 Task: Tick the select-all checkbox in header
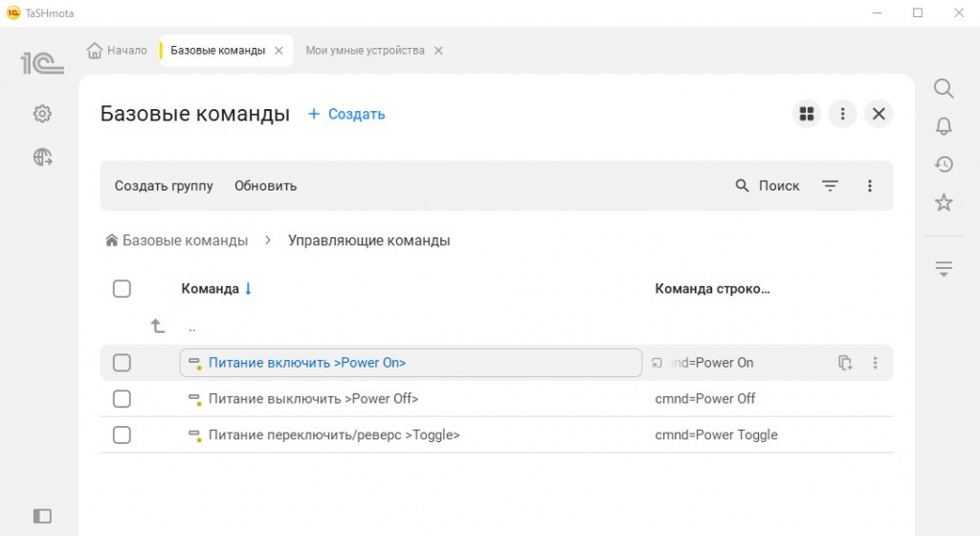click(122, 289)
